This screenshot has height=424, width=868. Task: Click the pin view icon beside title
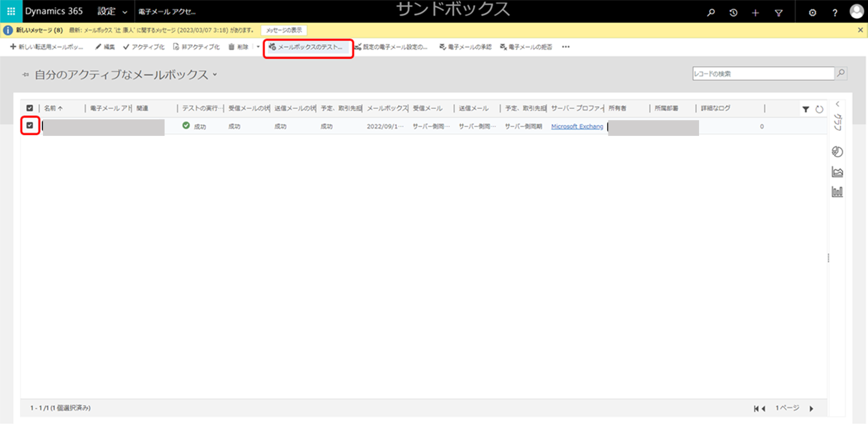click(x=26, y=74)
